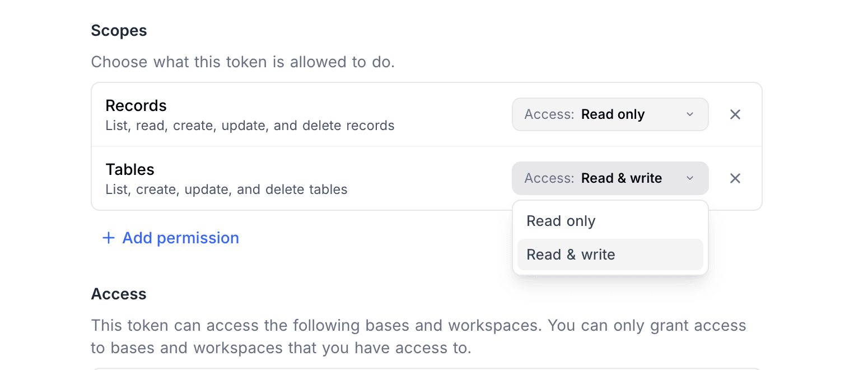Add a new permission scope
This screenshot has height=370, width=868.
click(171, 238)
